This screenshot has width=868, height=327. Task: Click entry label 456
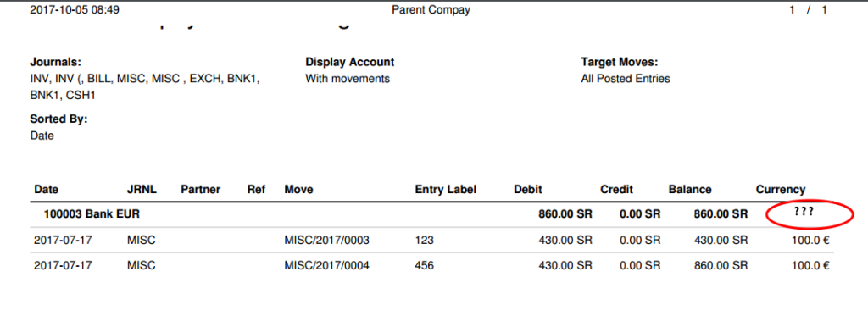coord(424,266)
